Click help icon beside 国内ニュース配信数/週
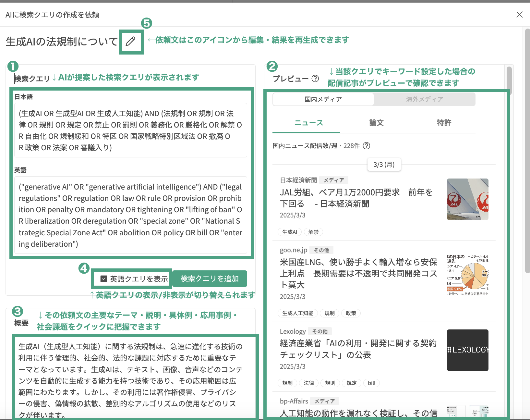The height and width of the screenshot is (420, 530). 366,146
